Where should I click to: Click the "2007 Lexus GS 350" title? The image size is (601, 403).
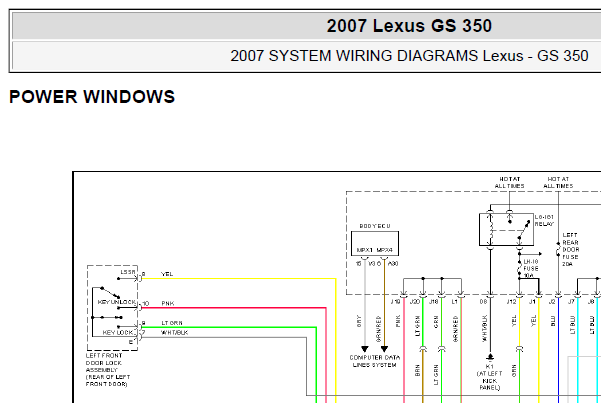(409, 26)
